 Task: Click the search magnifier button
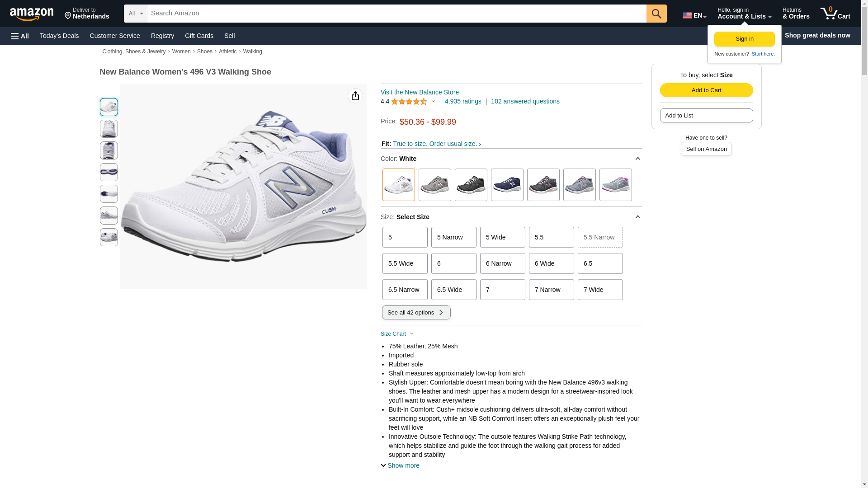point(656,14)
